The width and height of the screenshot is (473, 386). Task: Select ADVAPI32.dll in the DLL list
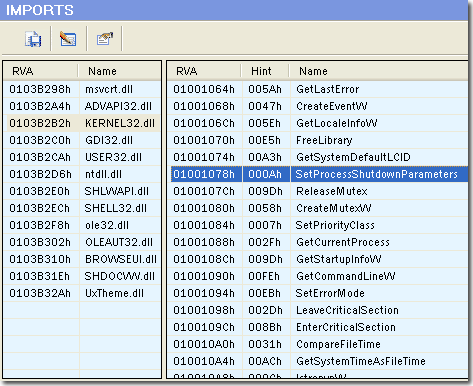click(82, 106)
